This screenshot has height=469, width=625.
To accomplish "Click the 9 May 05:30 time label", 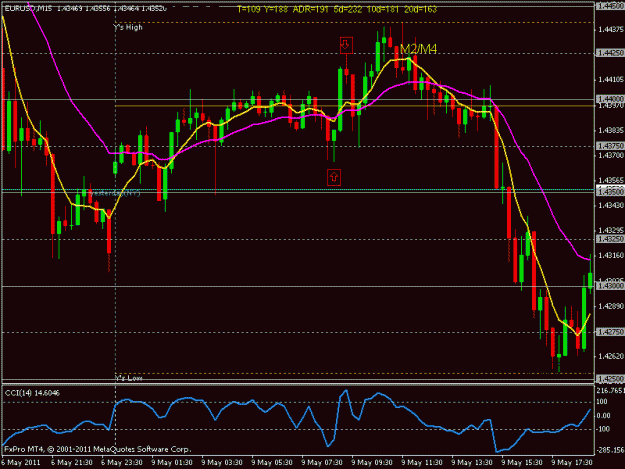I will 272,463.
